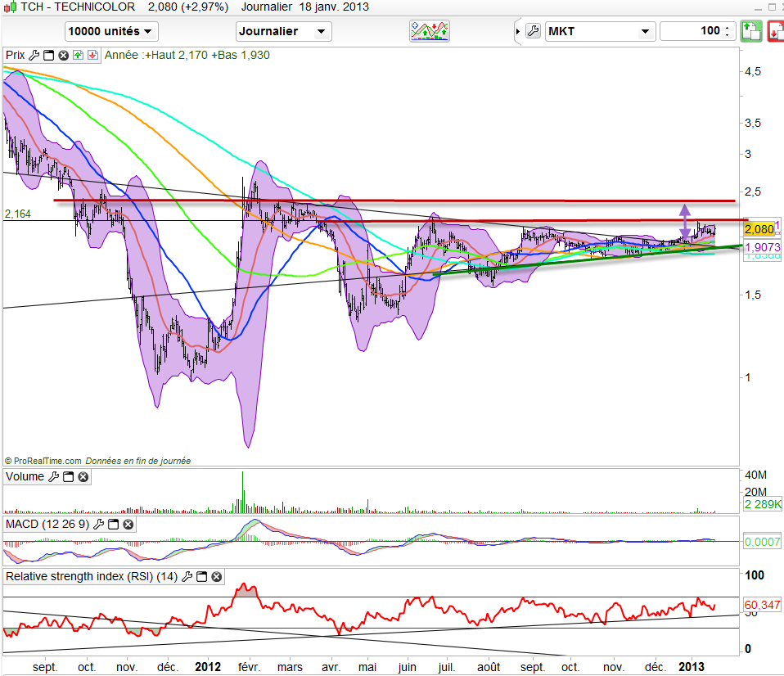This screenshot has height=676, width=784.
Task: Click the Prix panel green up-arrow icon
Action: pyautogui.click(x=77, y=56)
